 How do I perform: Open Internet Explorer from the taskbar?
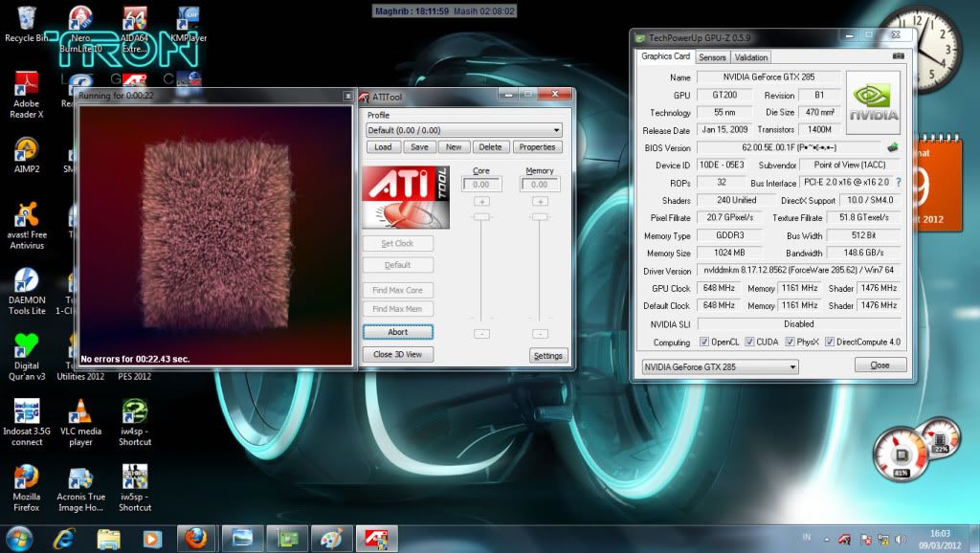click(x=64, y=539)
